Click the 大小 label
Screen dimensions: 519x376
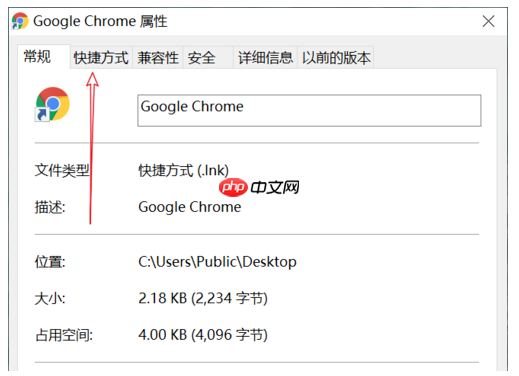tap(50, 298)
